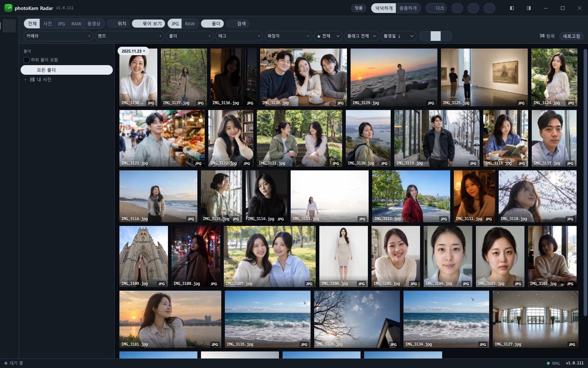This screenshot has width=588, height=368.
Task: Click the WAL status indicator
Action: tap(553, 363)
